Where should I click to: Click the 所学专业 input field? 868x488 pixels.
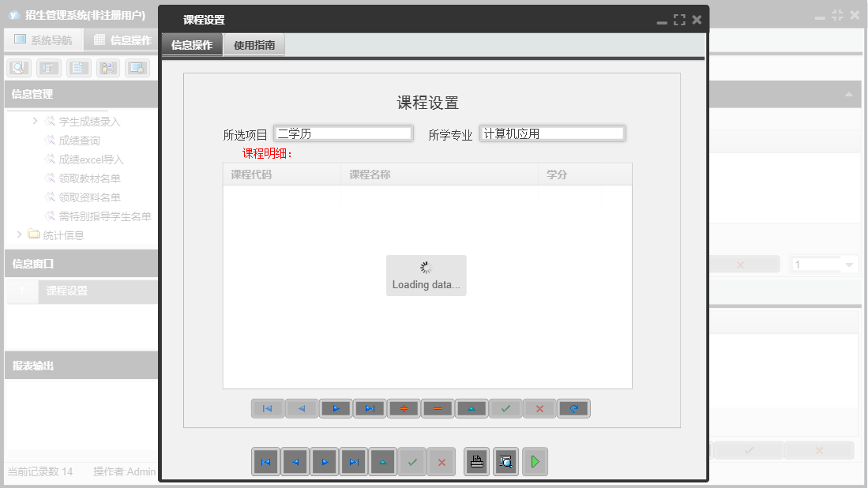[x=552, y=133]
